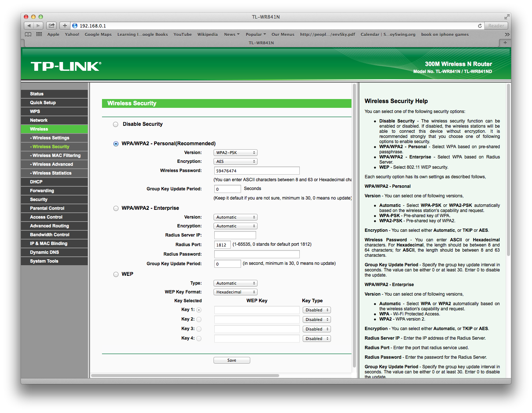Select the WEP radio button

pyautogui.click(x=116, y=274)
